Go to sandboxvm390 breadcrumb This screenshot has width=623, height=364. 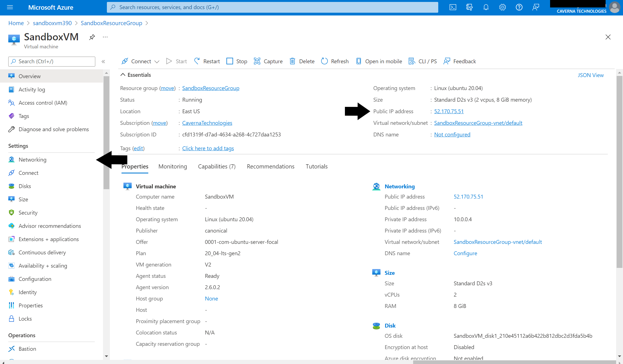click(x=52, y=23)
